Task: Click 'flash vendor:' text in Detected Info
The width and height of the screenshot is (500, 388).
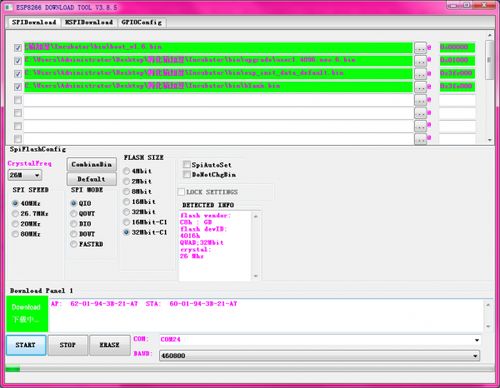Action: [x=205, y=216]
